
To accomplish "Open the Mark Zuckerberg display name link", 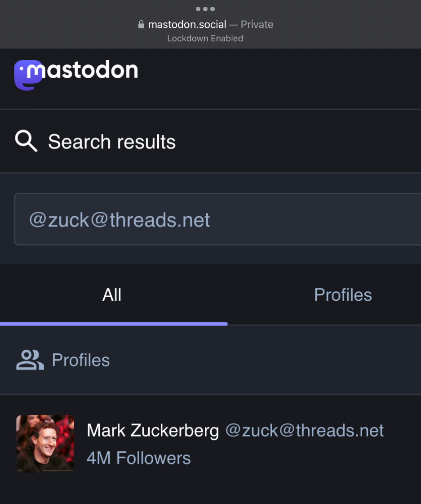I will (153, 431).
